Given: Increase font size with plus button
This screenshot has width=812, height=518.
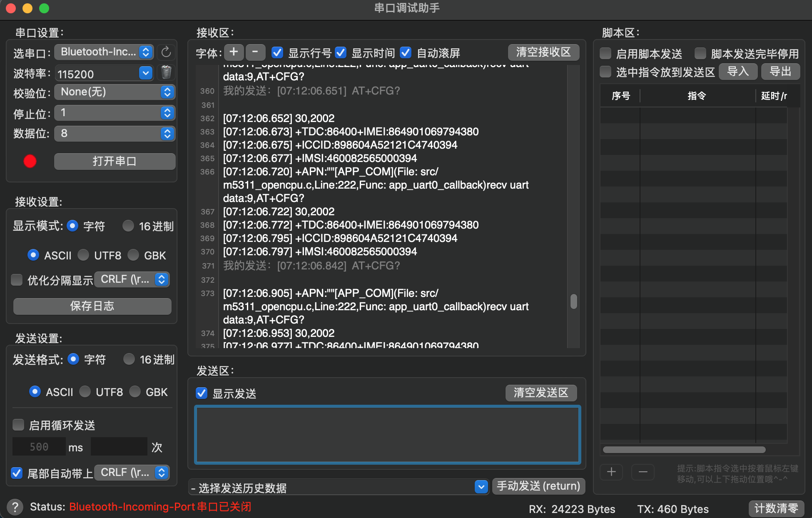Looking at the screenshot, I should pos(234,52).
